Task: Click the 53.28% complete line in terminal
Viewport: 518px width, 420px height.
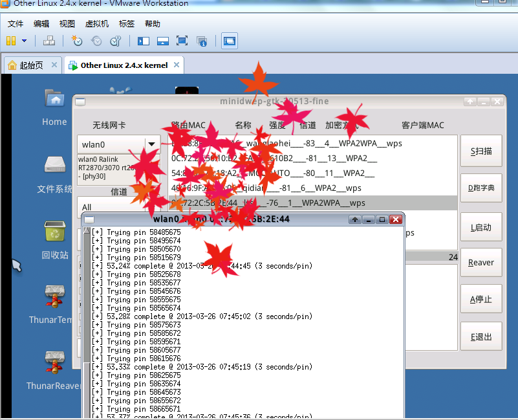Action: point(202,316)
